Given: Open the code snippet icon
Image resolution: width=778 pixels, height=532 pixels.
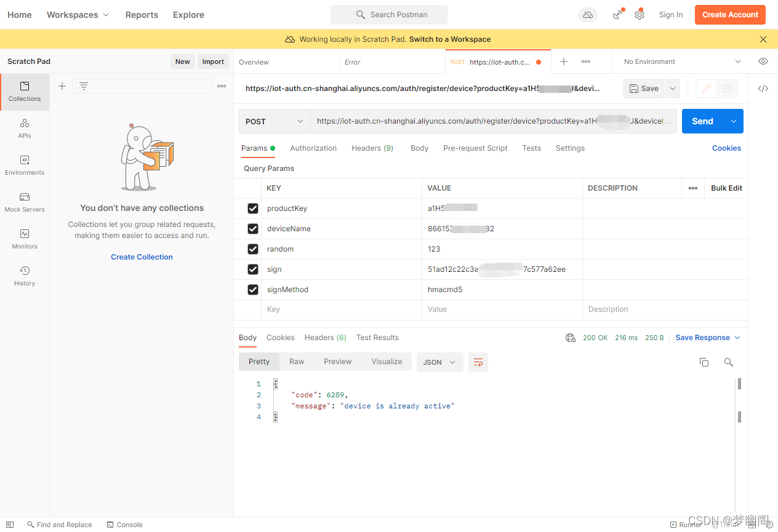Looking at the screenshot, I should (x=763, y=89).
